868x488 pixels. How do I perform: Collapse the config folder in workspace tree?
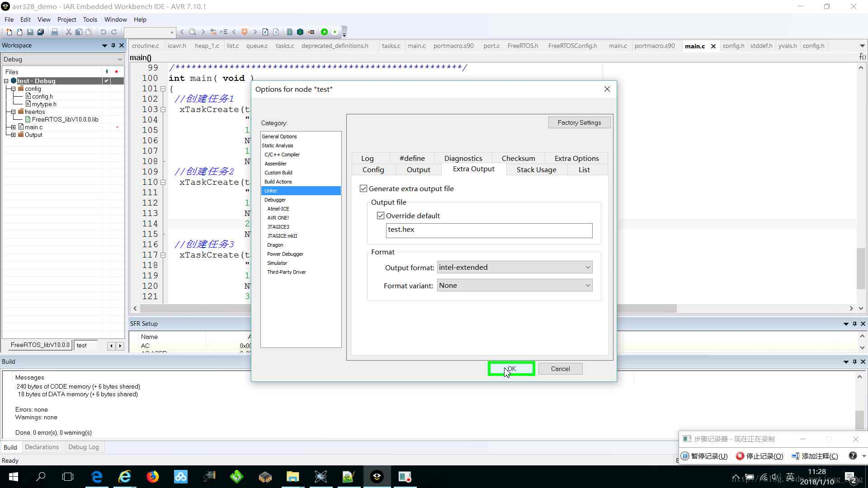pyautogui.click(x=14, y=89)
